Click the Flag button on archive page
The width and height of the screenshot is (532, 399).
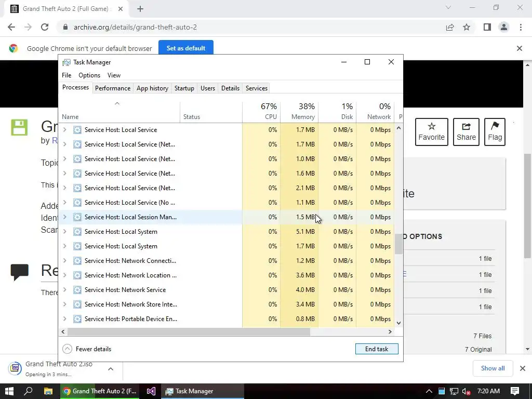(x=495, y=132)
